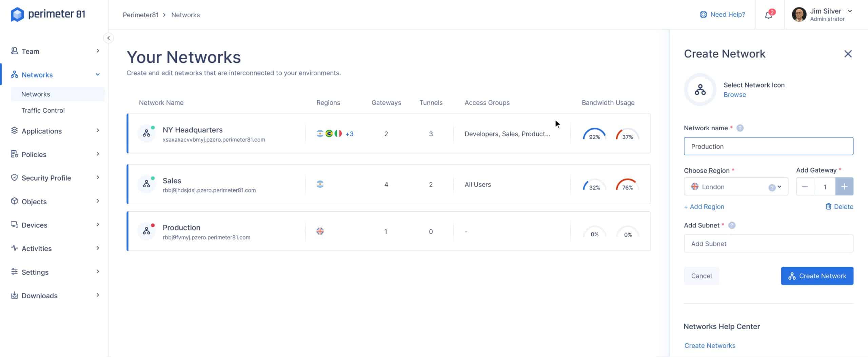Click the Perimeter 81 logo
Viewport: 868px width, 357px height.
coord(48,14)
